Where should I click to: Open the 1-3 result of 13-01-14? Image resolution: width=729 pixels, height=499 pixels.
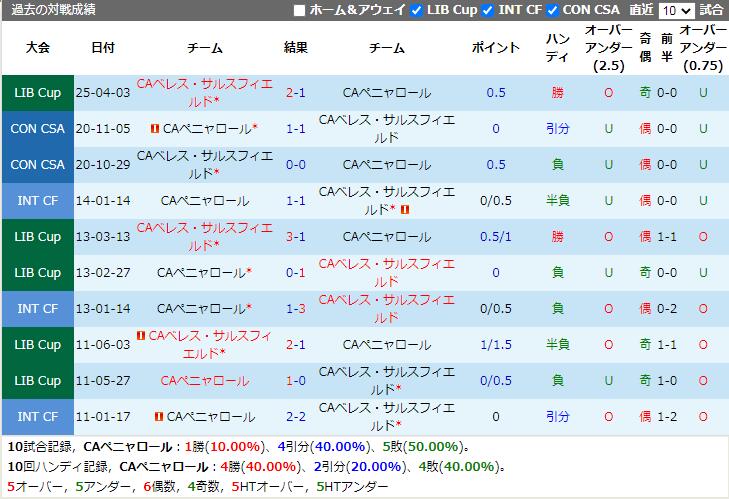coord(296,309)
